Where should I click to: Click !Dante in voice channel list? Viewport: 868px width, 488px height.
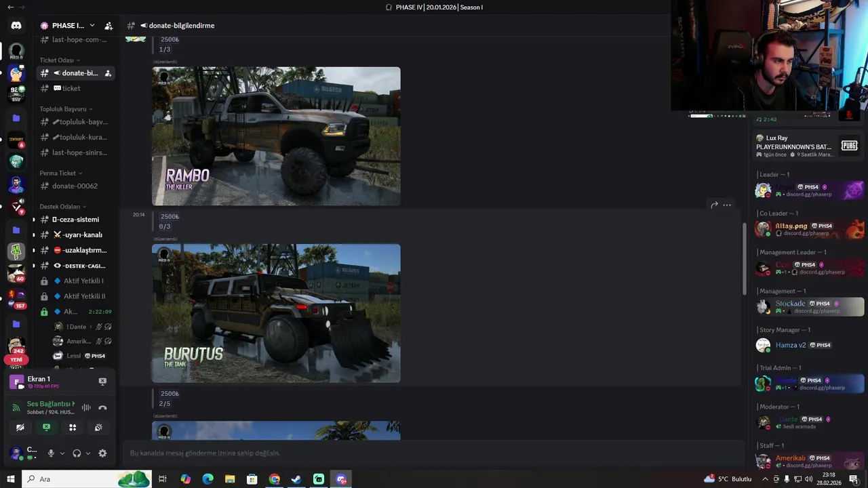click(x=82, y=327)
